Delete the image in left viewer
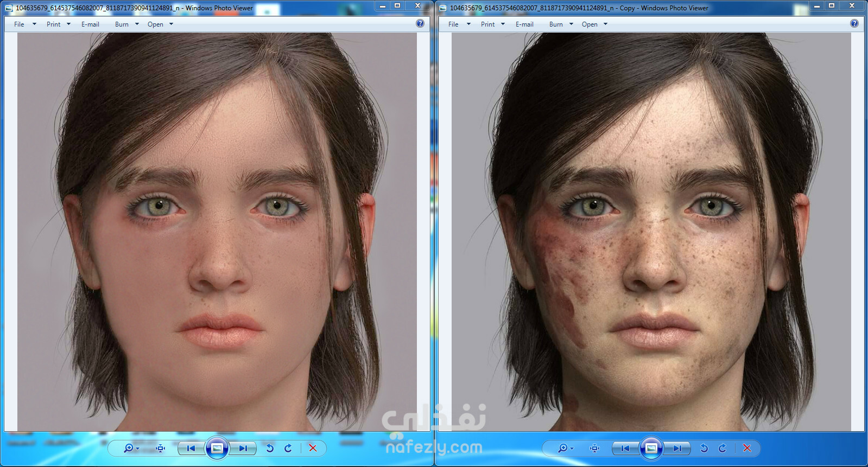 [313, 448]
